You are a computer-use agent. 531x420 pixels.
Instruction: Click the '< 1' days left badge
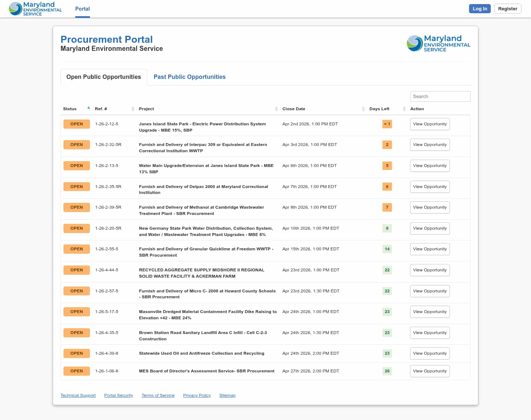click(x=387, y=124)
